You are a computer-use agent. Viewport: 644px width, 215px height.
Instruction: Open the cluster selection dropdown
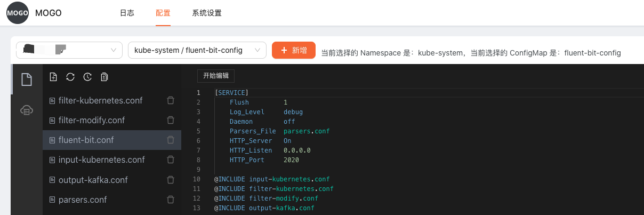(69, 50)
